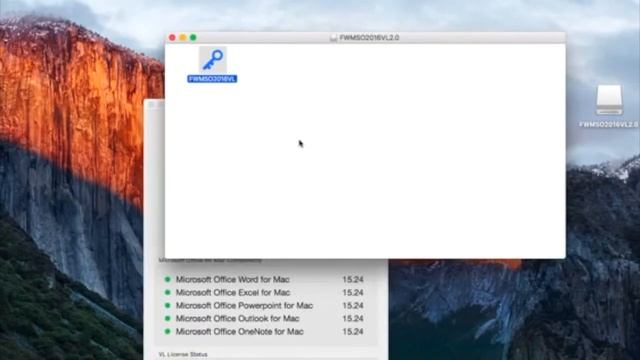The height and width of the screenshot is (360, 640).
Task: Click the VL License Status heading
Action: point(183,354)
